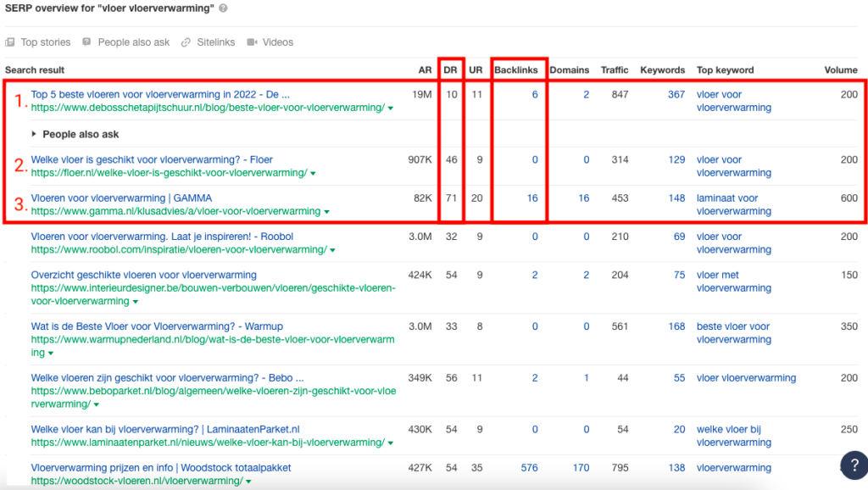Click the gamma.nl klusadvies green URL
The height and width of the screenshot is (490, 868).
[175, 211]
